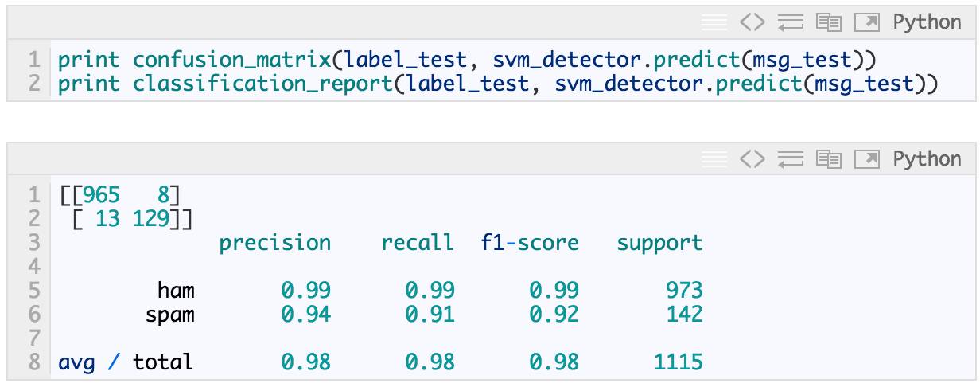Click the Python label on the confusion_matrix snippet
Screen dimensions: 980x387
(927, 22)
